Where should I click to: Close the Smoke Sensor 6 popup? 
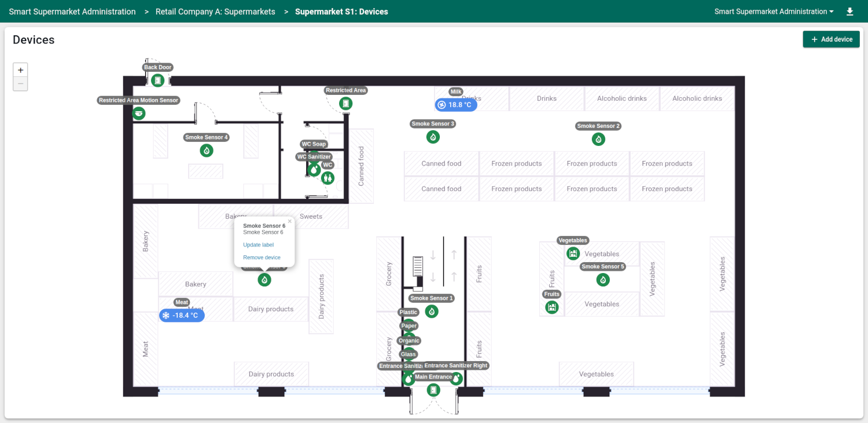(290, 221)
